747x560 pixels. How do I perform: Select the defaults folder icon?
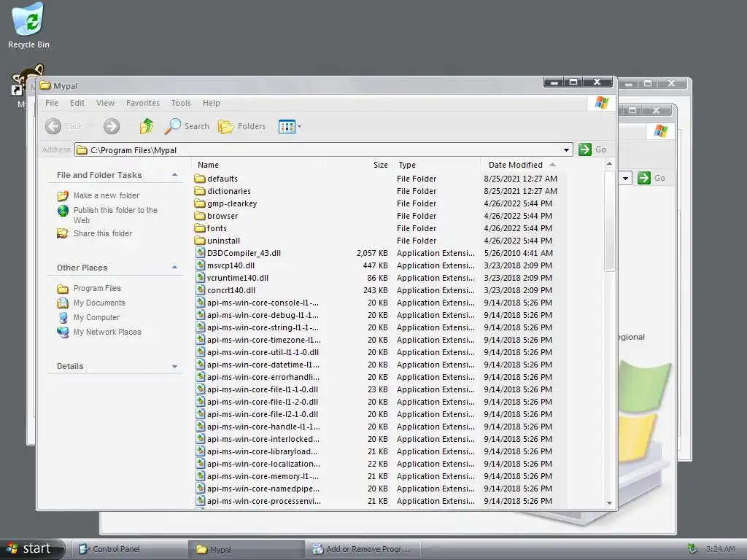point(200,179)
